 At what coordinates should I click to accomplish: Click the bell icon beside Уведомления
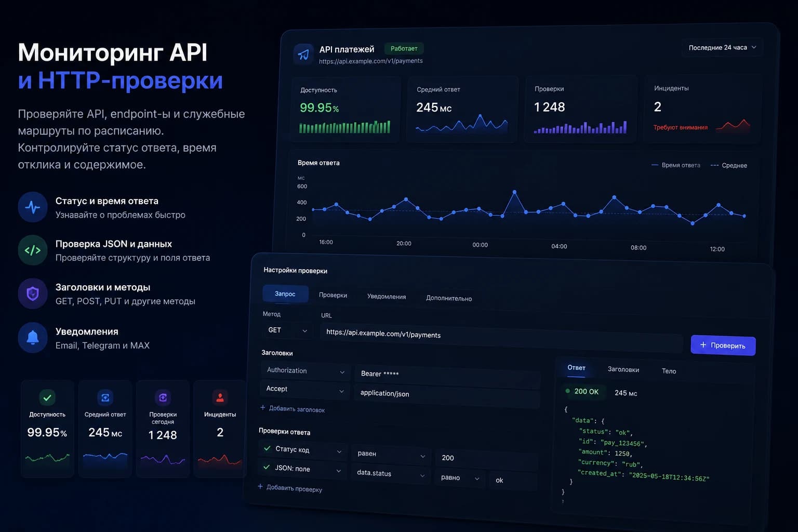(x=33, y=338)
